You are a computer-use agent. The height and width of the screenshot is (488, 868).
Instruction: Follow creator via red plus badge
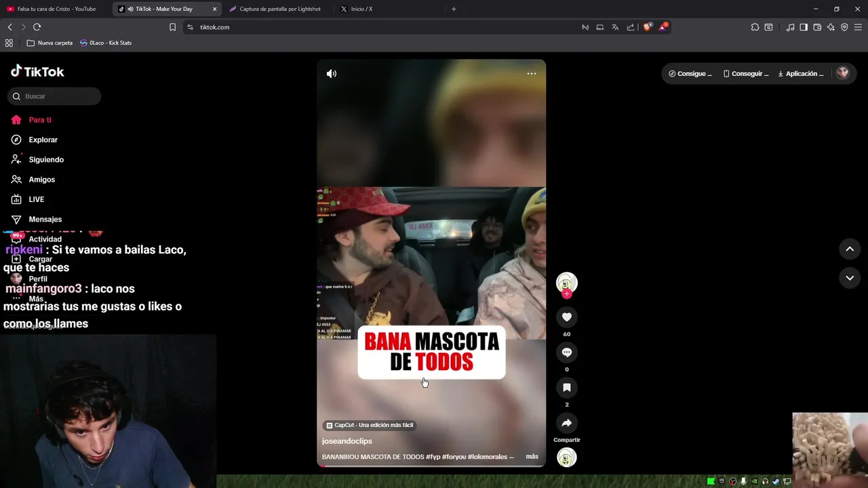[x=567, y=294]
